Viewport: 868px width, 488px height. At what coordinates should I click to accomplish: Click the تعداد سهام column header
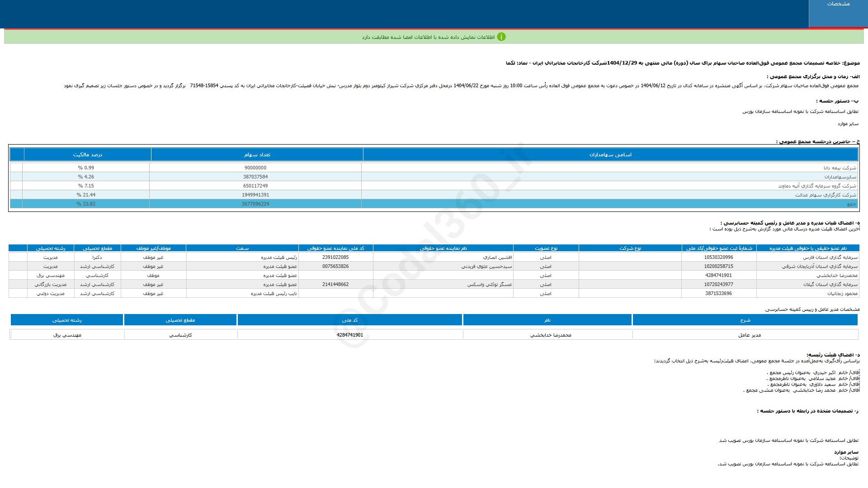[257, 155]
